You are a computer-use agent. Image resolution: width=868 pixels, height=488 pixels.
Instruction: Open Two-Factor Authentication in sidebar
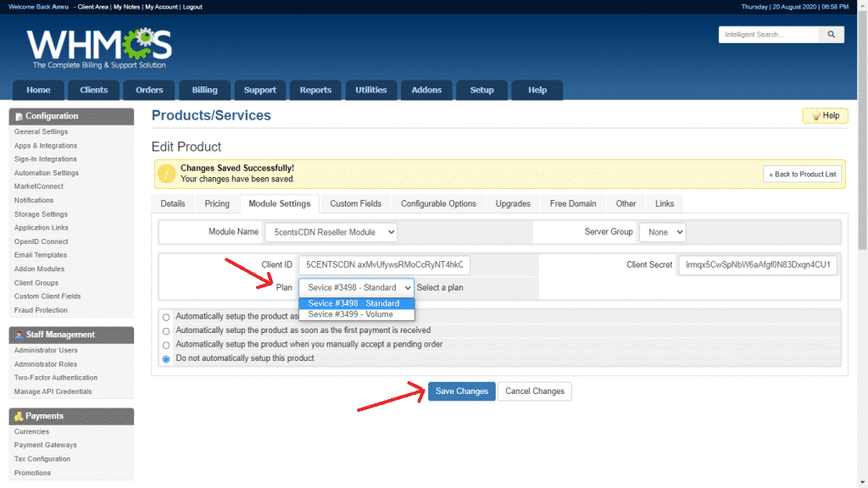tap(56, 377)
